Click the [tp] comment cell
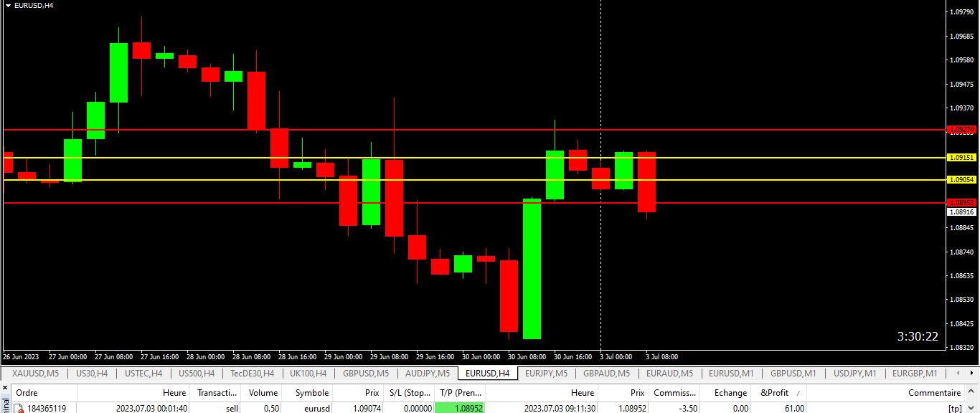Viewport: 980px width, 413px height. click(954, 409)
